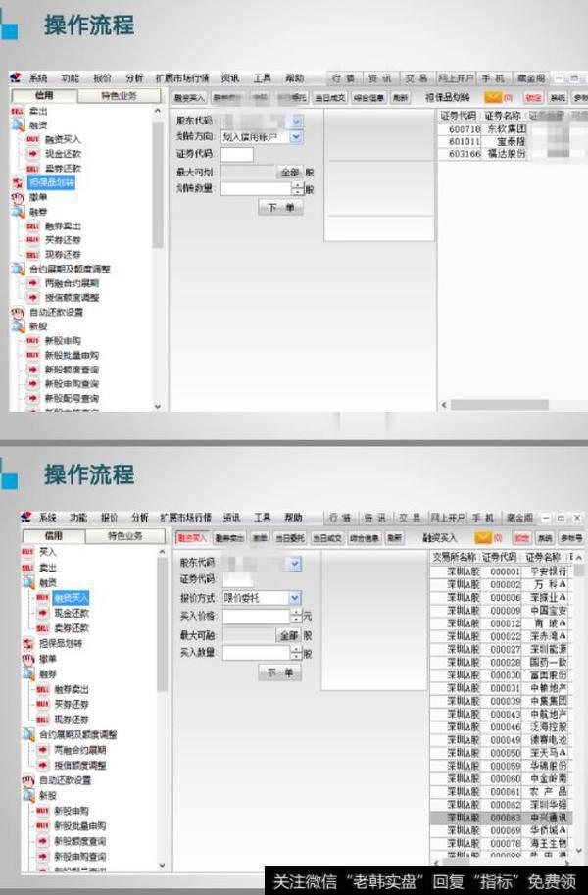Click 下单 button in 担保品划转 window
588x895 pixels.
click(x=280, y=207)
